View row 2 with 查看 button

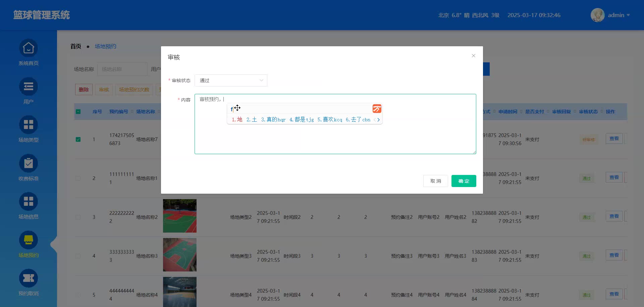tap(614, 177)
